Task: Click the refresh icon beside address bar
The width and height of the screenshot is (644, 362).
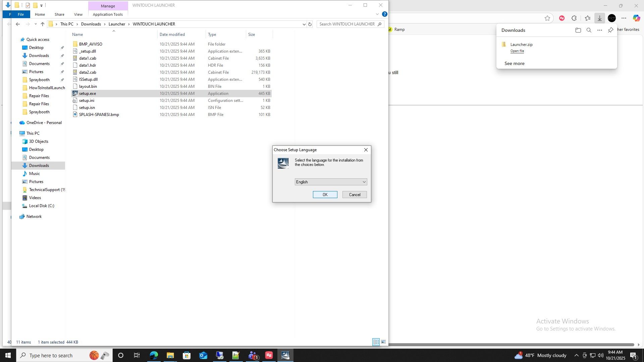Action: pos(310,24)
